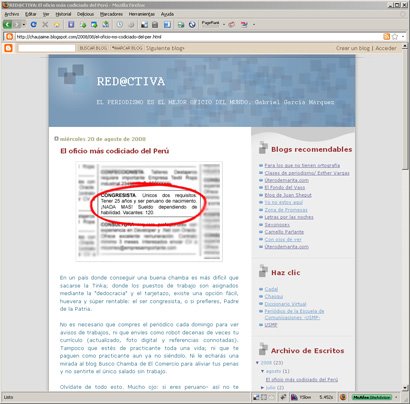Click the yellow star home toolbar icon
Image resolution: width=410 pixels, height=404 pixels.
57,24
